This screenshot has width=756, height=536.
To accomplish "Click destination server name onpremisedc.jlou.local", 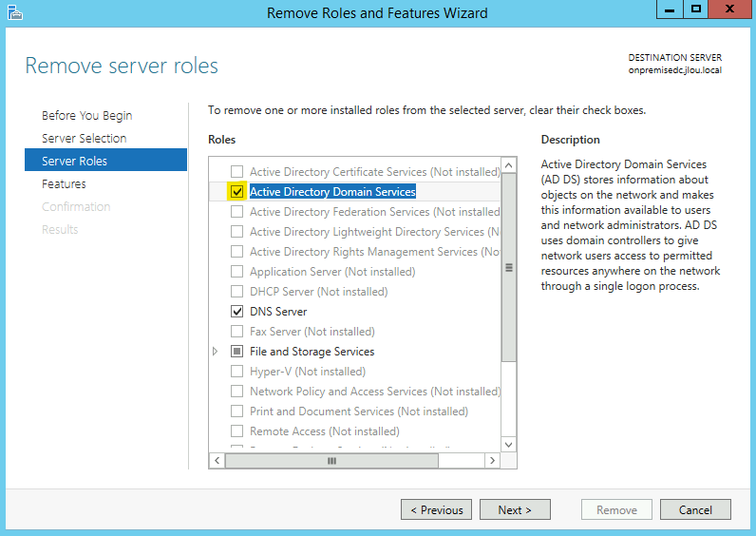I will pyautogui.click(x=674, y=70).
